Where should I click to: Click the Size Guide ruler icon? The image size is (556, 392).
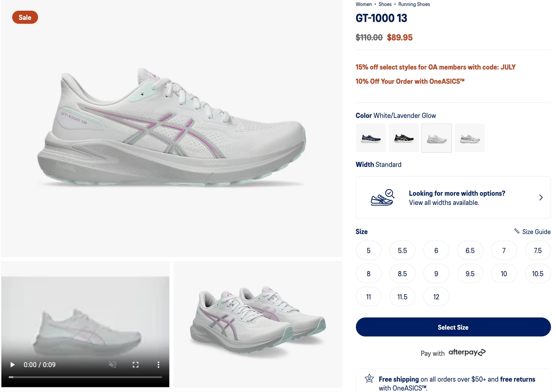[x=517, y=231]
